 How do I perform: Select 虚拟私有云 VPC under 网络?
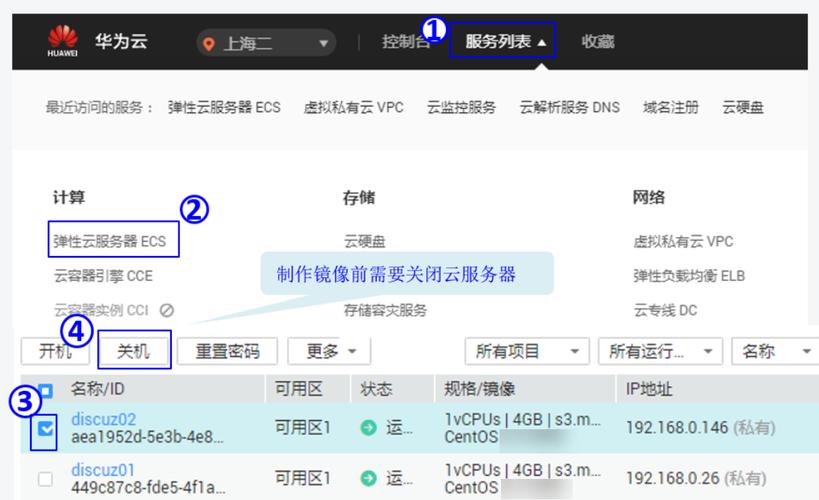pos(683,241)
